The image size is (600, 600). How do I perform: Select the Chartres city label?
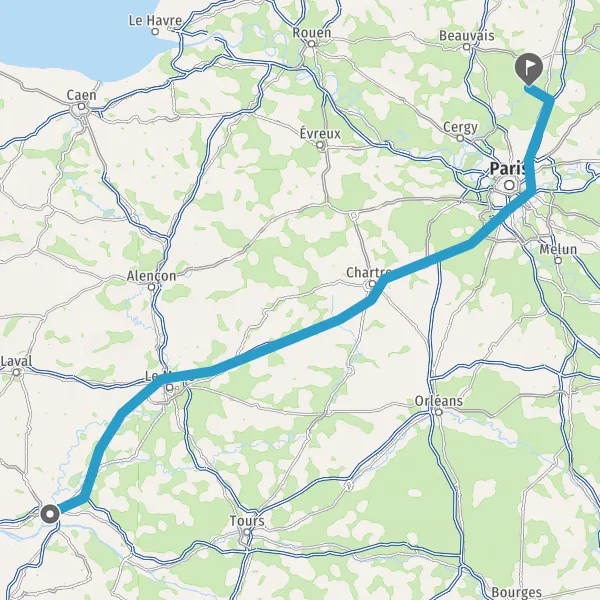368,272
